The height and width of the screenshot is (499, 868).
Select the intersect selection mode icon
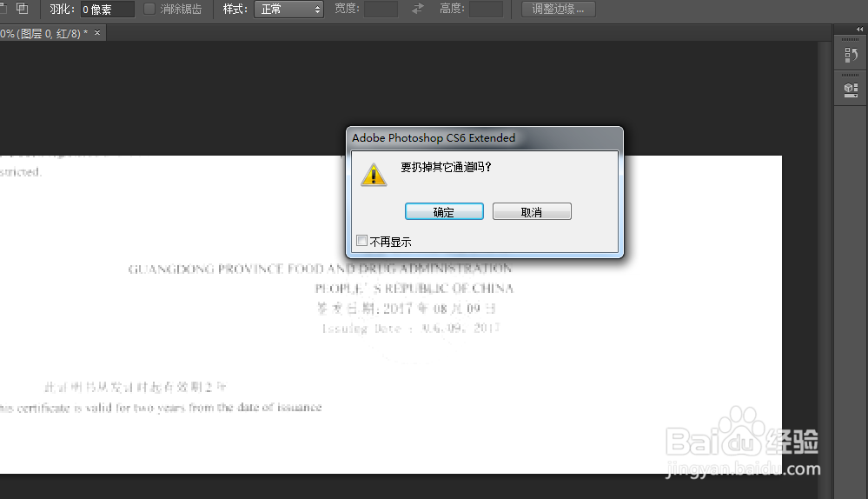(22, 9)
